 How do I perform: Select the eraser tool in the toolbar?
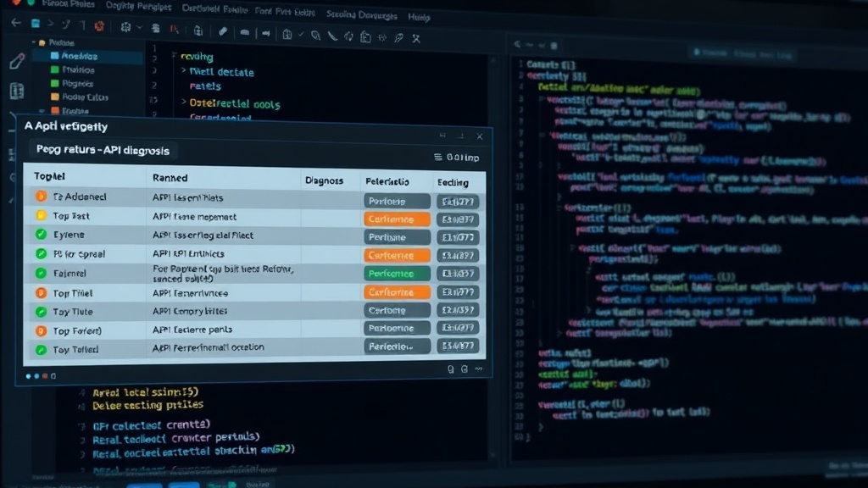pos(223,31)
